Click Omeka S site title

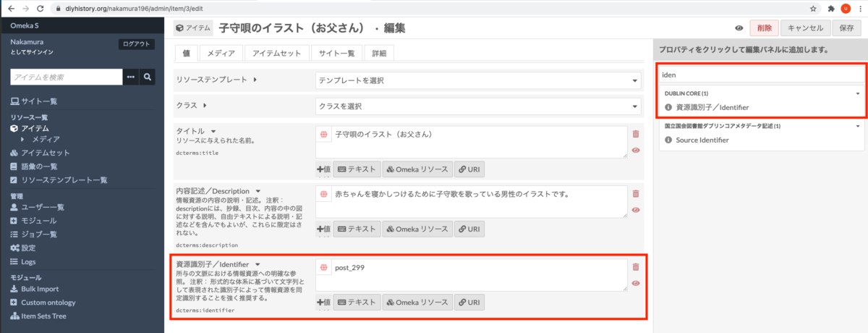coord(26,25)
